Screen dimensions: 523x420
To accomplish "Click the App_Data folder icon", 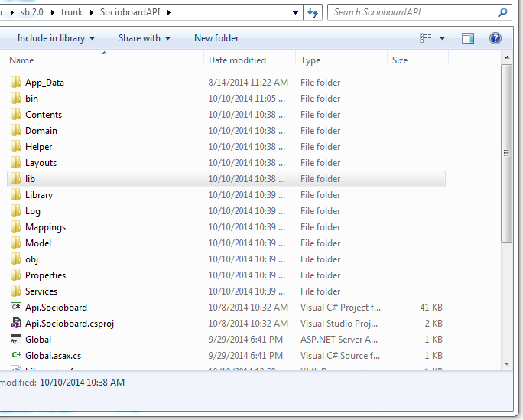I will click(15, 82).
